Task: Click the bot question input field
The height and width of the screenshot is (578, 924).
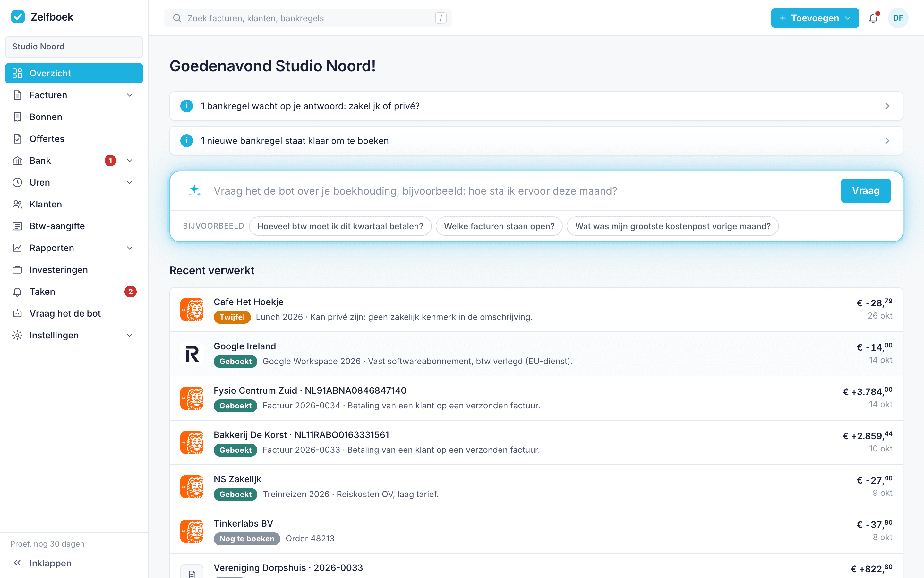Action: (523, 191)
